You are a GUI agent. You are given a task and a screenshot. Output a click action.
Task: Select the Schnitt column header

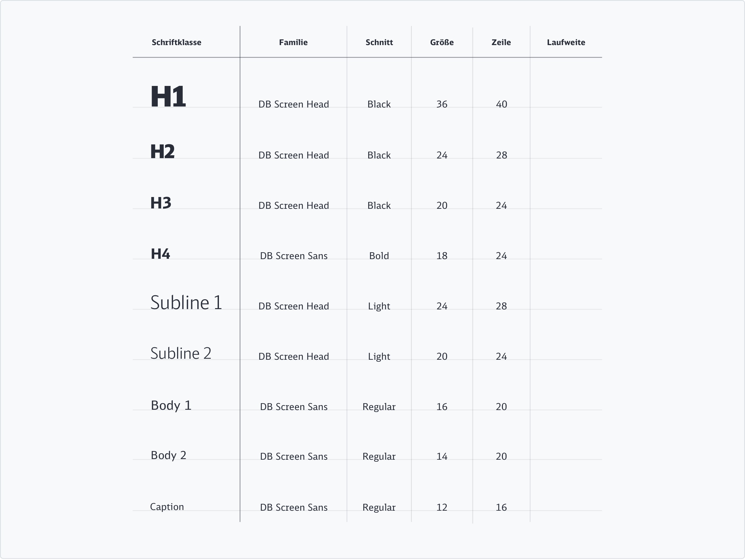pos(379,42)
